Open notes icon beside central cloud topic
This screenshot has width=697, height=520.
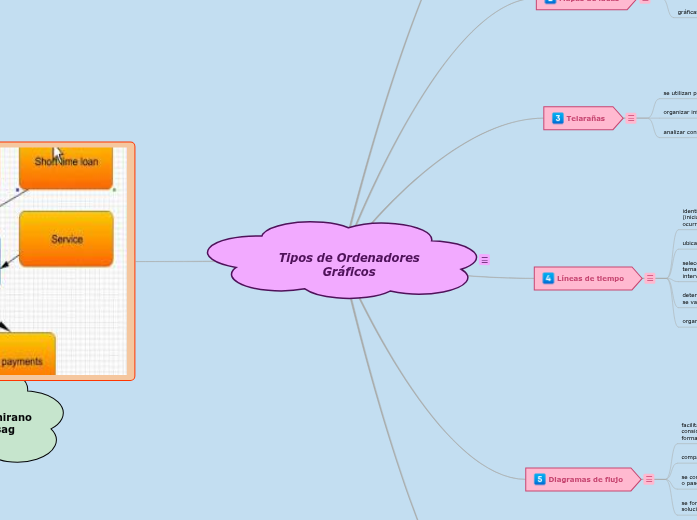point(485,259)
